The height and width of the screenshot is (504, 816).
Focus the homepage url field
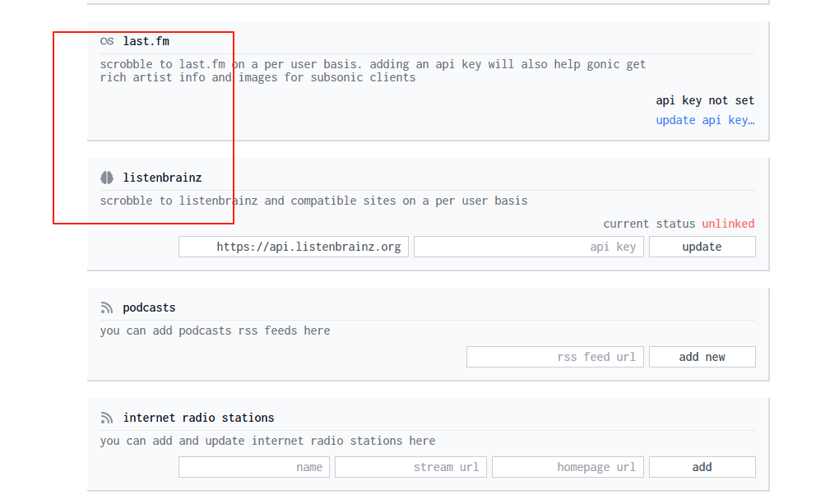(568, 467)
